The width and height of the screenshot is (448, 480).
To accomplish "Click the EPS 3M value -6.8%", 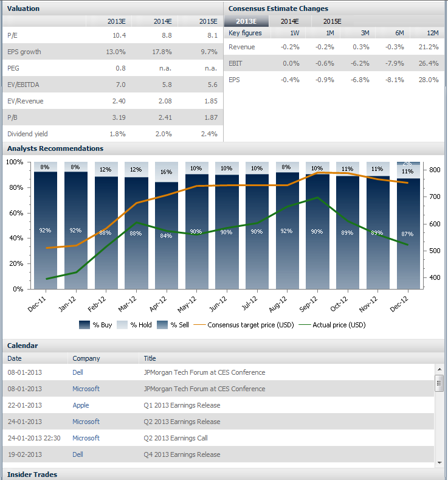I will coord(360,80).
